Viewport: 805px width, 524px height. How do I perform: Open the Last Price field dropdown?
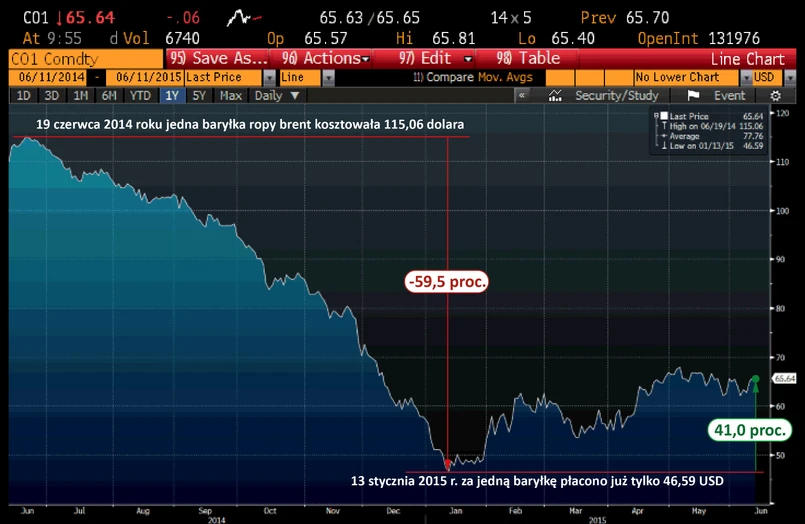click(x=269, y=77)
